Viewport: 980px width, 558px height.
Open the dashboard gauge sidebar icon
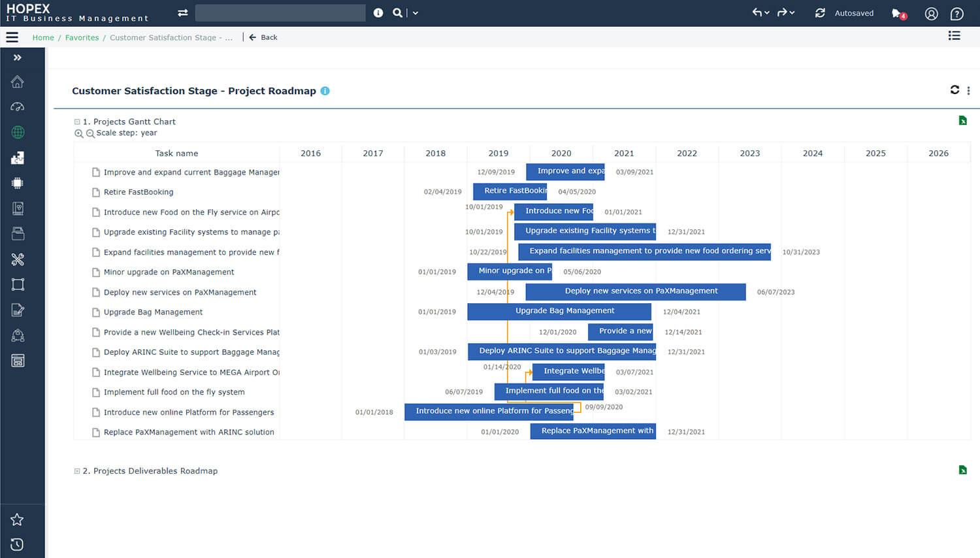pos(18,107)
